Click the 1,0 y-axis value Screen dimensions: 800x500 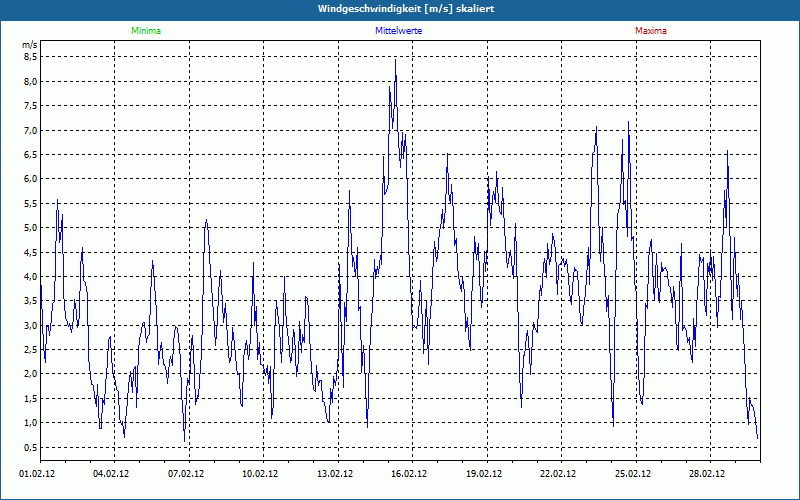pos(31,422)
